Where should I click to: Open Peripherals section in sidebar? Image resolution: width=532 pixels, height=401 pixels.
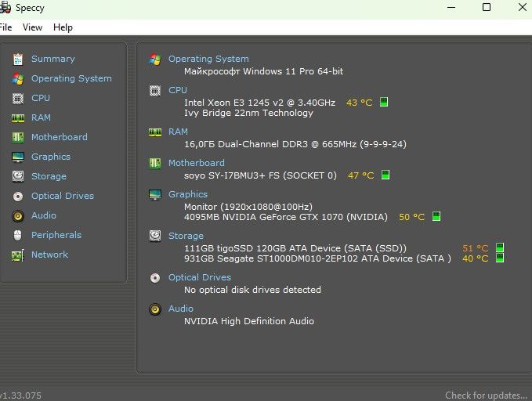point(56,235)
